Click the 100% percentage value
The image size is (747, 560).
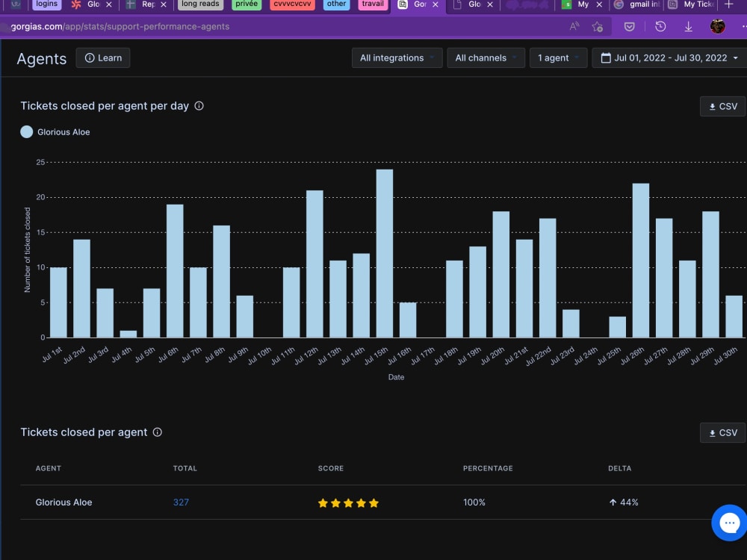pos(474,502)
